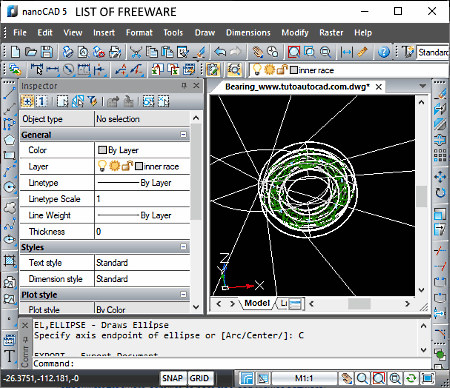Toggle GRID mode in status bar

tap(199, 378)
